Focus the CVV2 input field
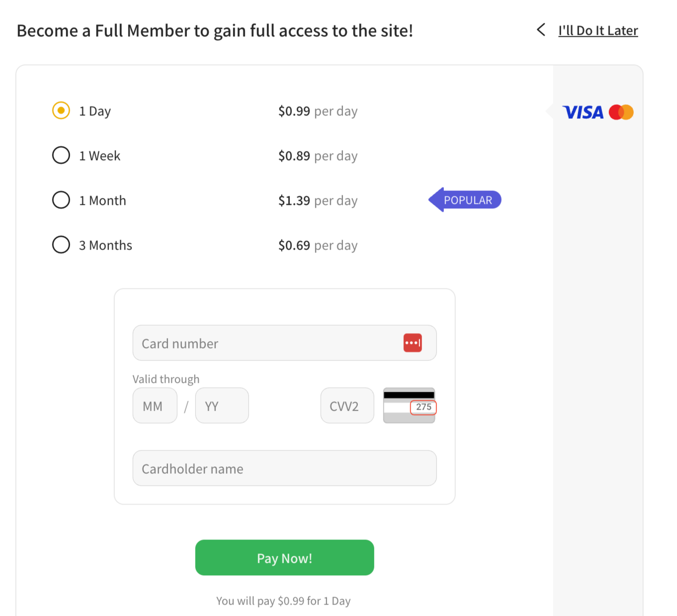Screen dimensions: 677x616 347,406
